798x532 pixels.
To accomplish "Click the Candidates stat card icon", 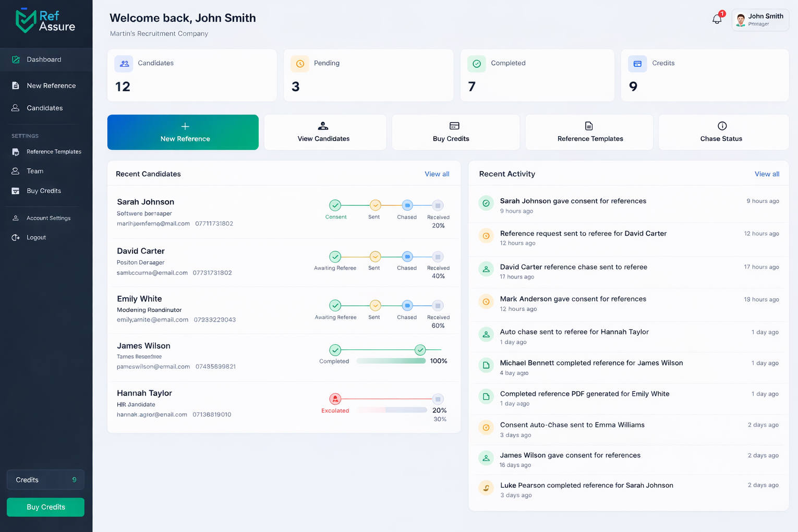I will pyautogui.click(x=124, y=64).
